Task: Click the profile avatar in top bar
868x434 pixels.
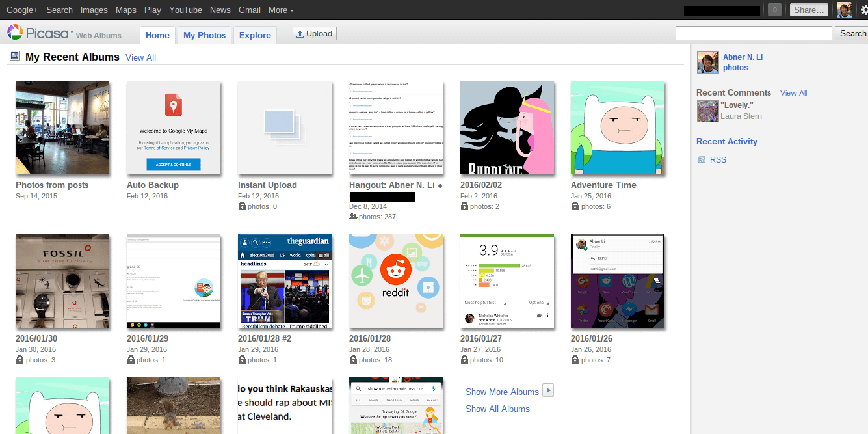Action: coord(844,10)
